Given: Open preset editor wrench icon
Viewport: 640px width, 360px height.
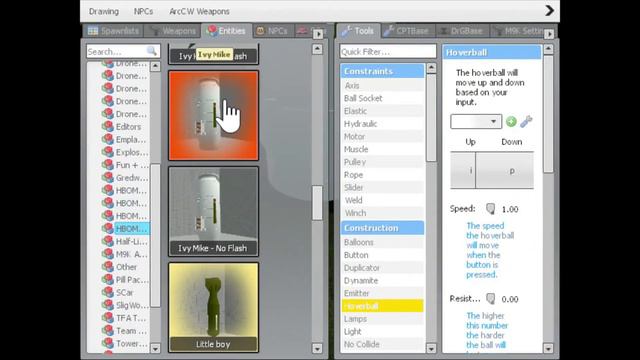Looking at the screenshot, I should [527, 121].
